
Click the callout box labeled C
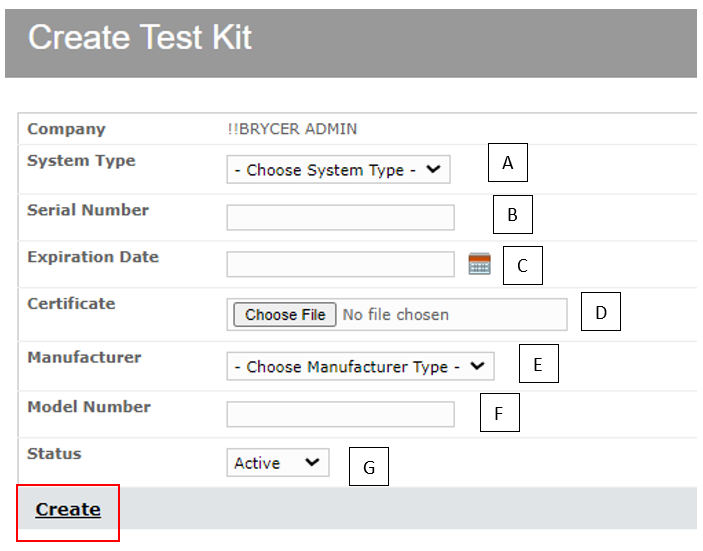(x=522, y=266)
